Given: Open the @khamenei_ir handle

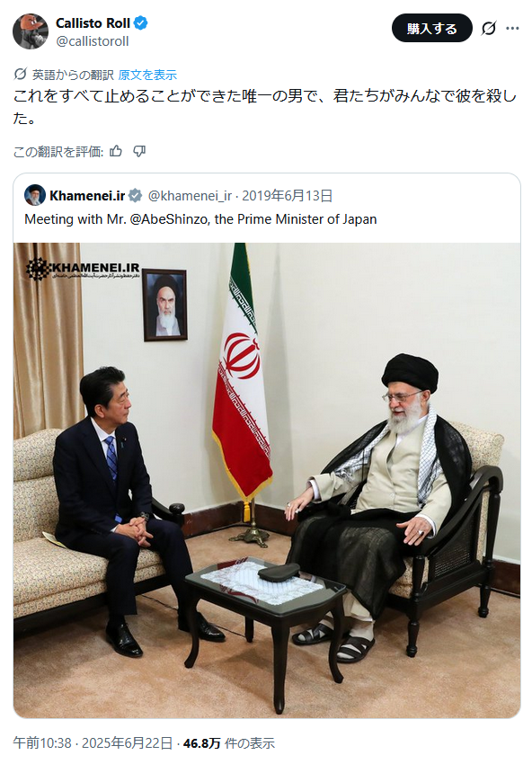Looking at the screenshot, I should 190,196.
